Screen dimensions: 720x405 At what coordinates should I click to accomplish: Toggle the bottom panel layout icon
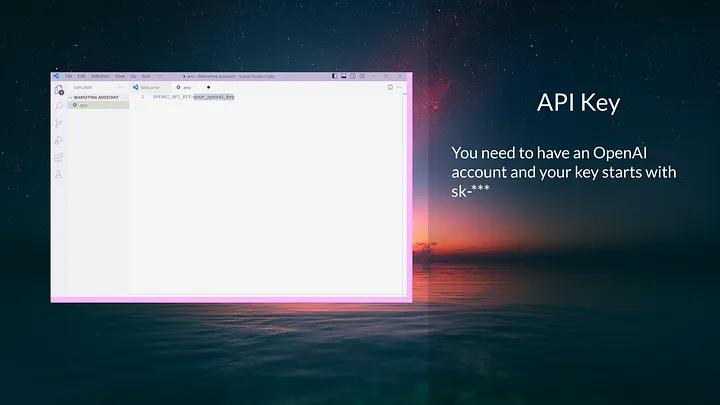point(343,76)
